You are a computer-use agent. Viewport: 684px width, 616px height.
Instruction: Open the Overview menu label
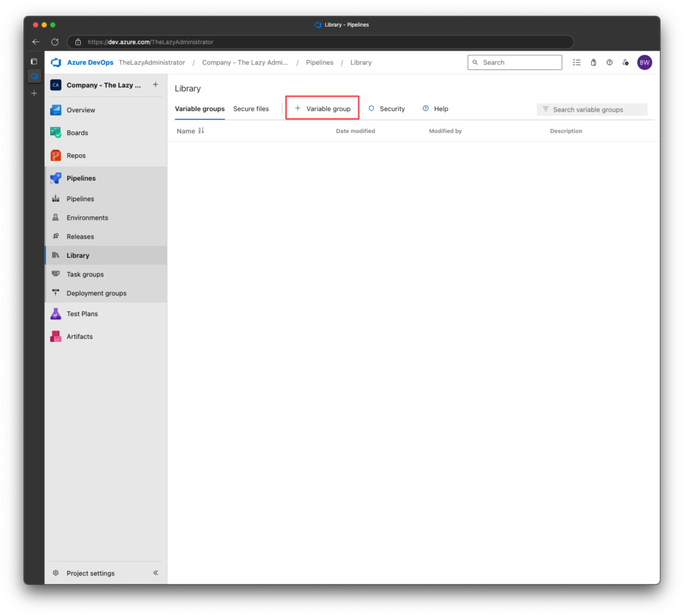pos(81,110)
